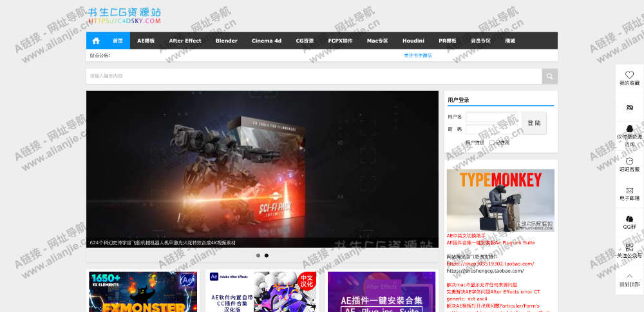
Task: Click the Taobao (淘) sidebar icon
Action: [629, 107]
